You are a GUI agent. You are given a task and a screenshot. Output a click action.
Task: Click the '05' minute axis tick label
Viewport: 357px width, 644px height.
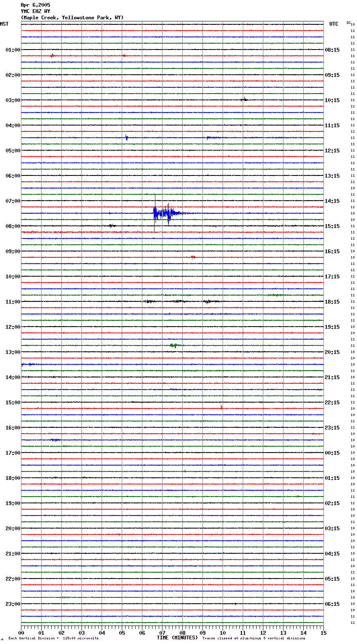[122, 632]
